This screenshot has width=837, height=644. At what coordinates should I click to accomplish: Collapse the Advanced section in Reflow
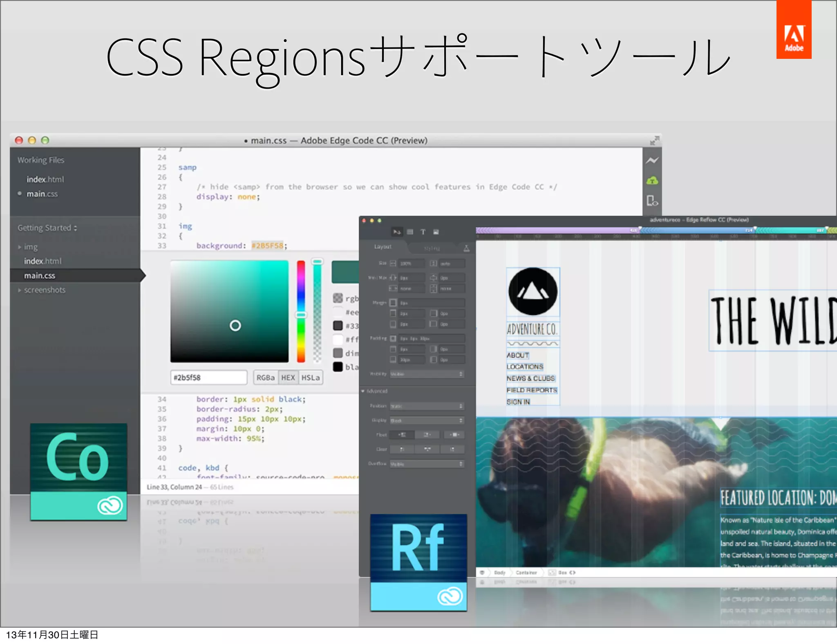pos(363,391)
